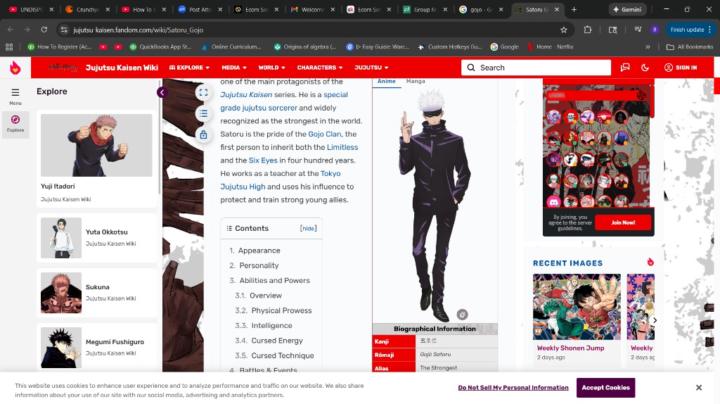This screenshot has height=404, width=720.
Task: Hide the Contents table via hide toggle
Action: pos(308,228)
